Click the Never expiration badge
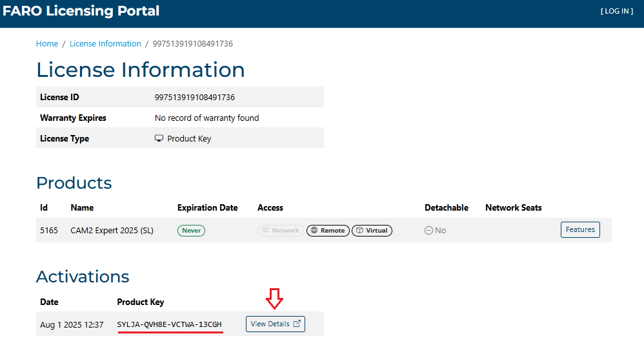Screen dimensions: 644x347 pos(191,230)
